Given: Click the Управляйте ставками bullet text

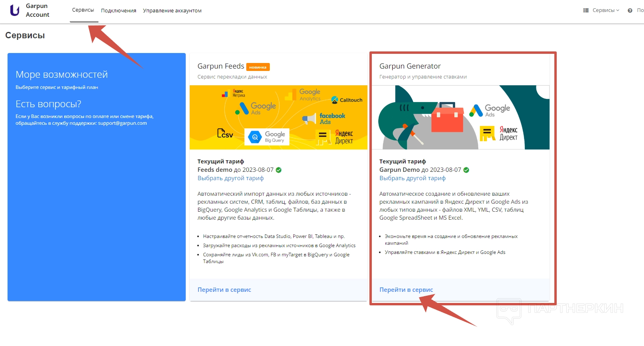Looking at the screenshot, I should pos(445,252).
